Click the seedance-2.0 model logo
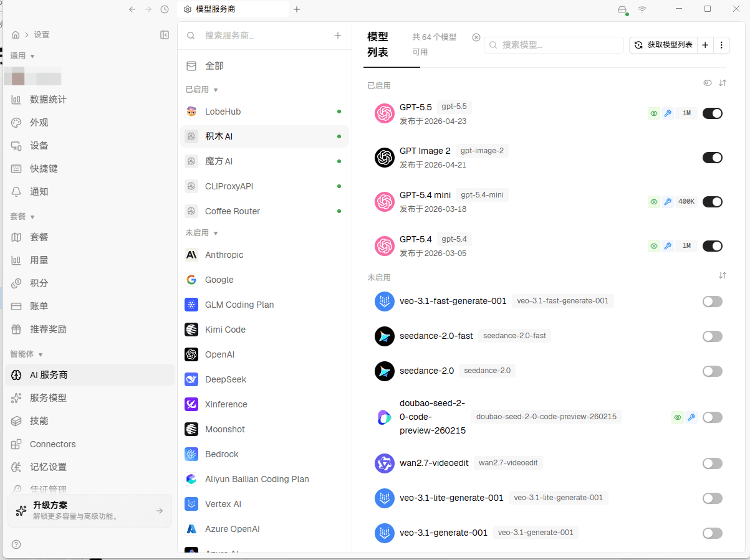The height and width of the screenshot is (560, 750). pyautogui.click(x=385, y=371)
